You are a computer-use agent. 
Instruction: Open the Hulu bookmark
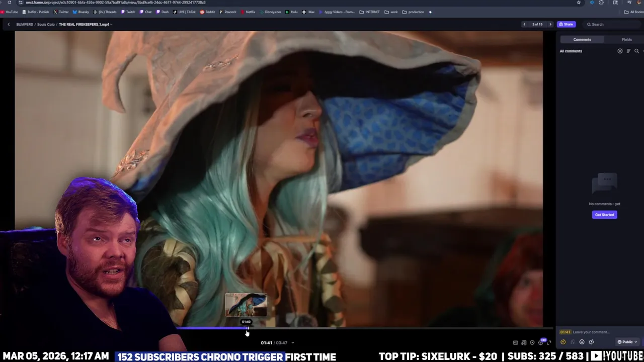pyautogui.click(x=292, y=12)
